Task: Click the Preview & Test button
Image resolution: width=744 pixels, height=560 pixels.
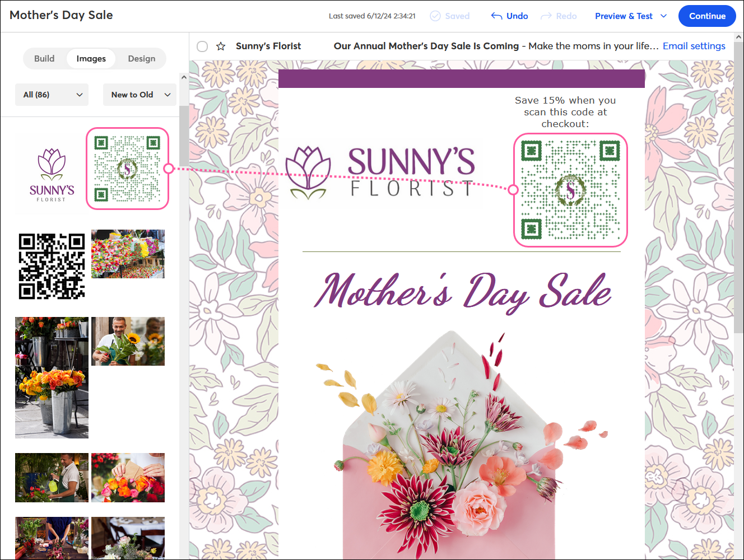Action: click(624, 16)
